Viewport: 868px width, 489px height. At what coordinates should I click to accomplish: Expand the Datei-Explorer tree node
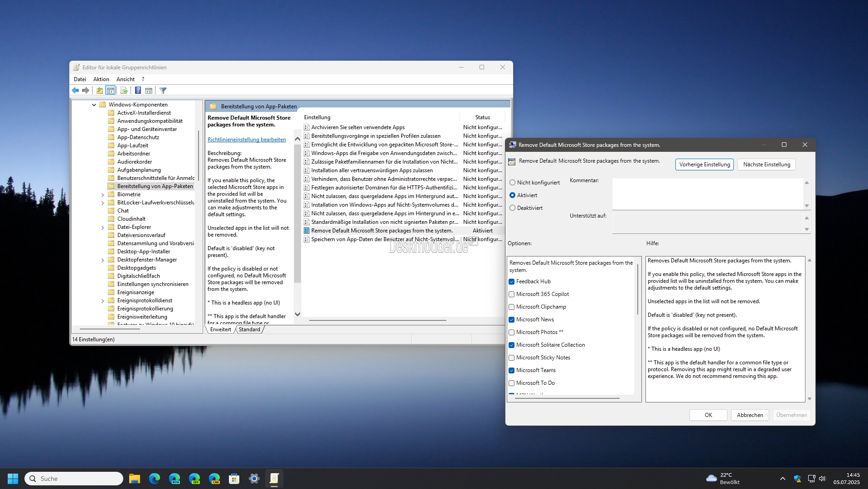coord(102,228)
